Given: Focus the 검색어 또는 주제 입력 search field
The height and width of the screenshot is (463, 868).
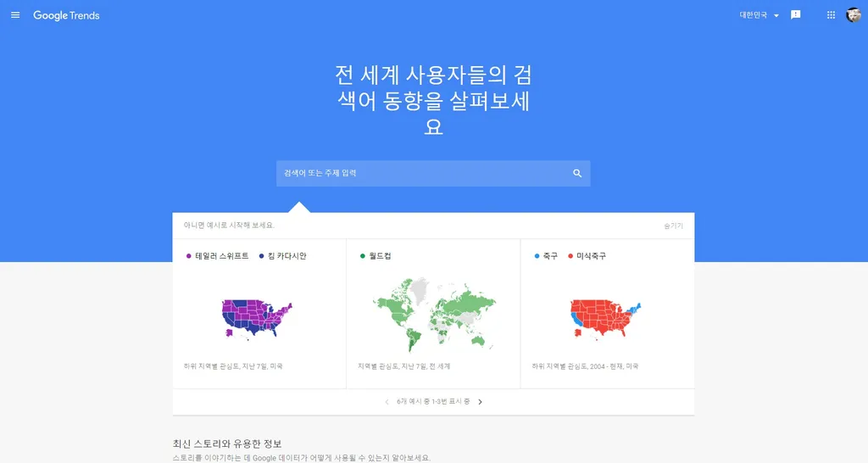Looking at the screenshot, I should (433, 173).
